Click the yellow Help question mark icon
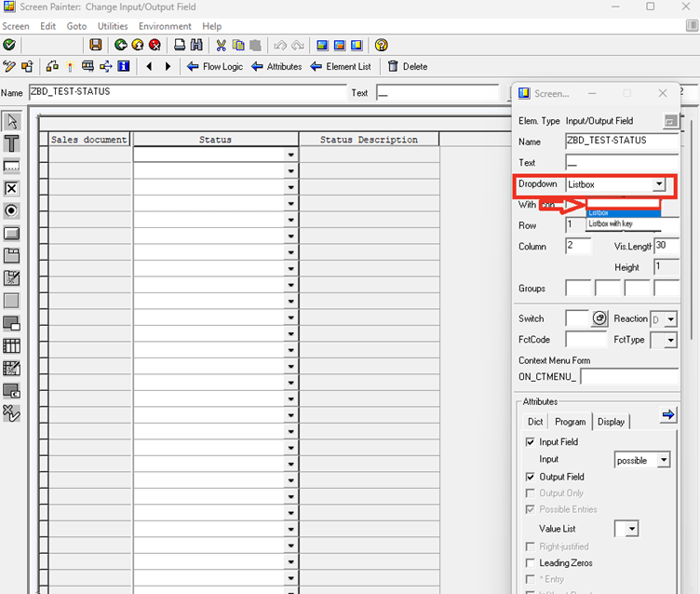Viewport: 700px width, 594px height. click(x=382, y=45)
